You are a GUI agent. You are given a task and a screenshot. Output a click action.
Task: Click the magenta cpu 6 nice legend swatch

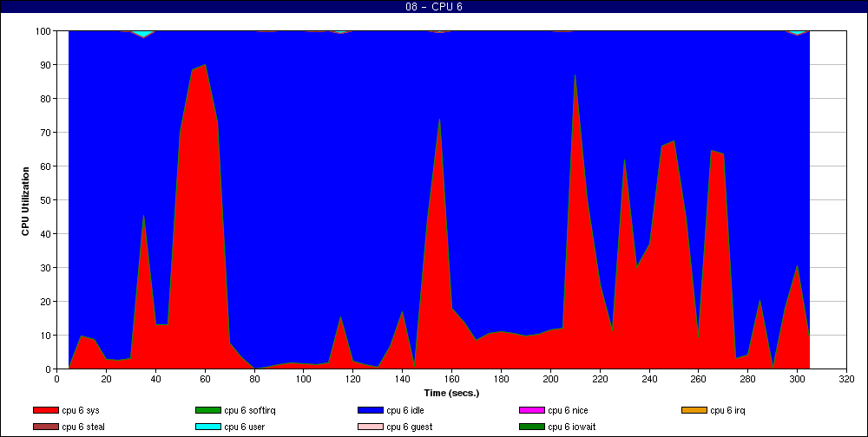(x=532, y=410)
